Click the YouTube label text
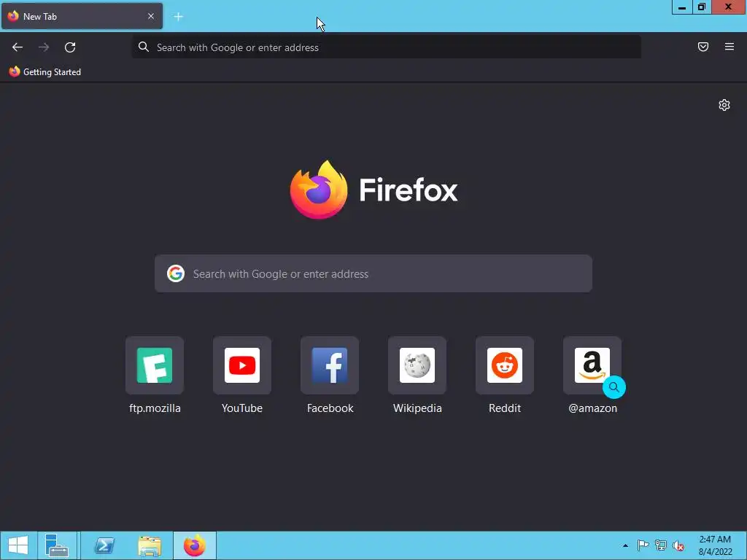Screen dimensions: 747x560 (242, 408)
